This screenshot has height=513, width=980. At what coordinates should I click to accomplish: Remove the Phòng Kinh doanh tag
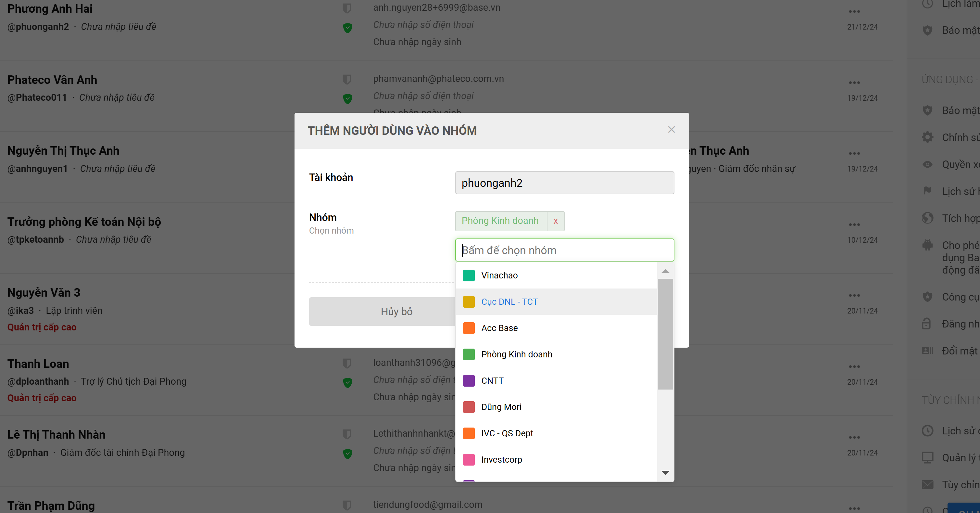(x=556, y=221)
